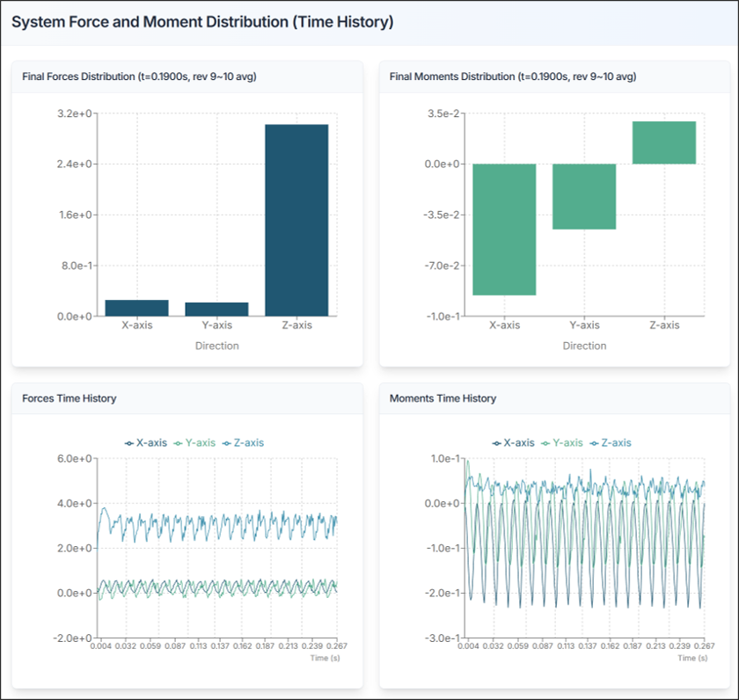Click the X-axis bar in Final Forces chart
Screen dimensions: 739x700
pos(136,308)
